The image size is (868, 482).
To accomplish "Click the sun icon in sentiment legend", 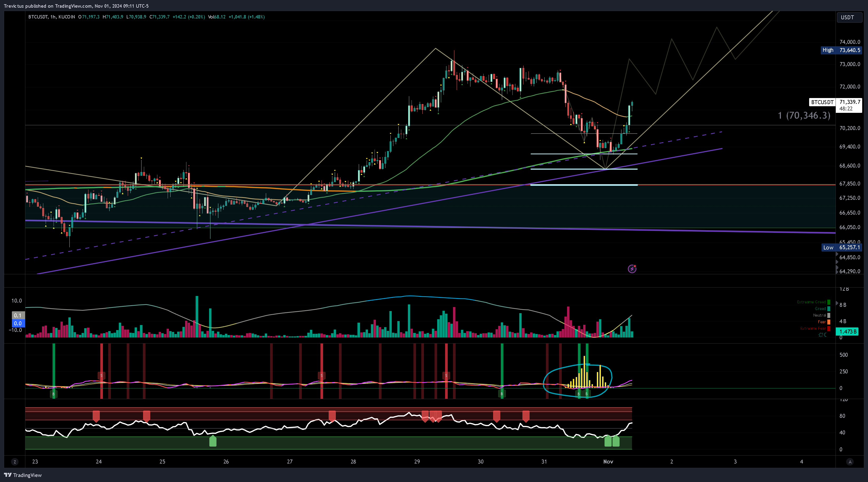I will coord(820,335).
